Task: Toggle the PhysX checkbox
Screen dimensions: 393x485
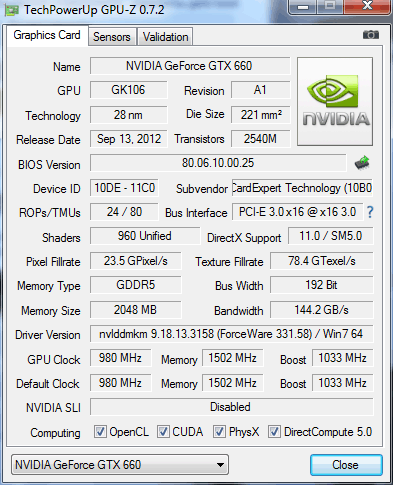Action: coord(219,432)
